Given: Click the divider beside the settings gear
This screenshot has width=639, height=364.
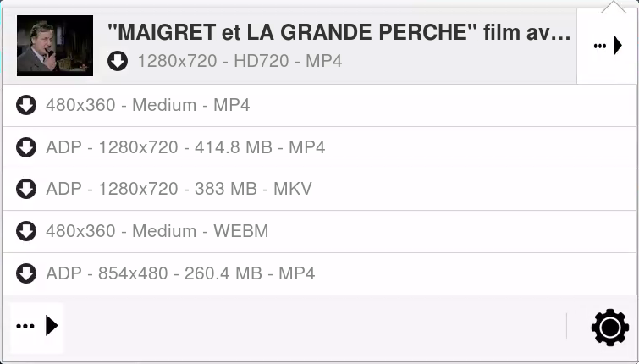Looking at the screenshot, I should click(x=566, y=326).
